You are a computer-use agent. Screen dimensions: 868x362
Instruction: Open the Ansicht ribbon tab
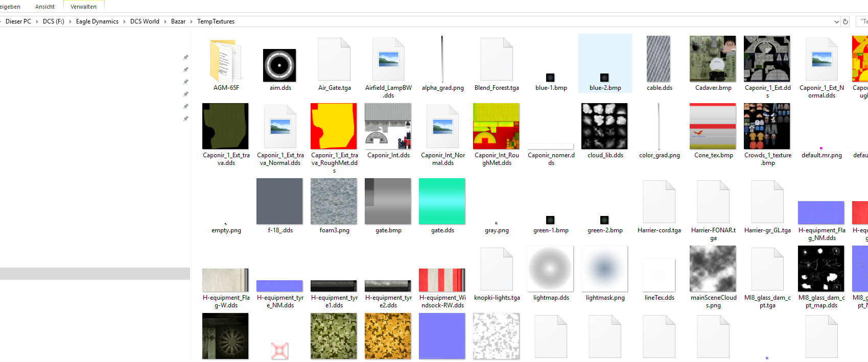[x=45, y=7]
